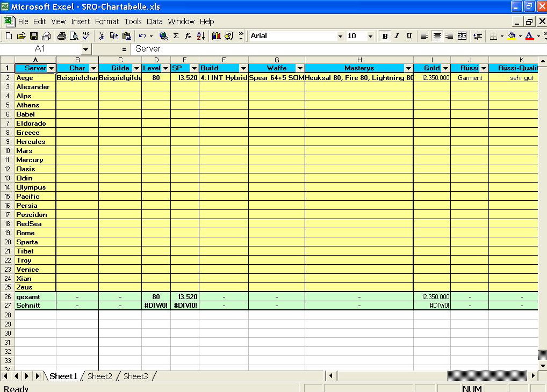
Task: Click the yellow Fill Color button
Action: pos(512,36)
